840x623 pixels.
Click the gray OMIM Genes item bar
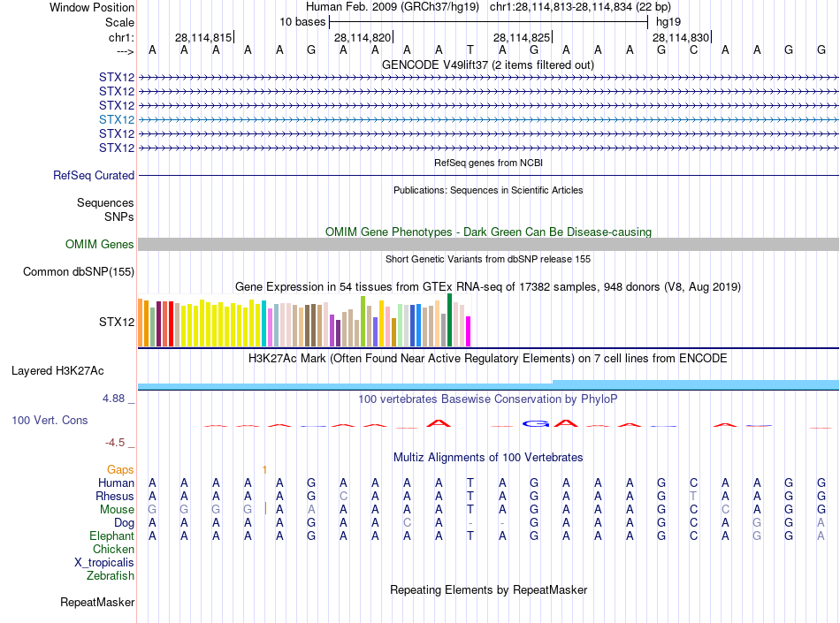pyautogui.click(x=488, y=245)
